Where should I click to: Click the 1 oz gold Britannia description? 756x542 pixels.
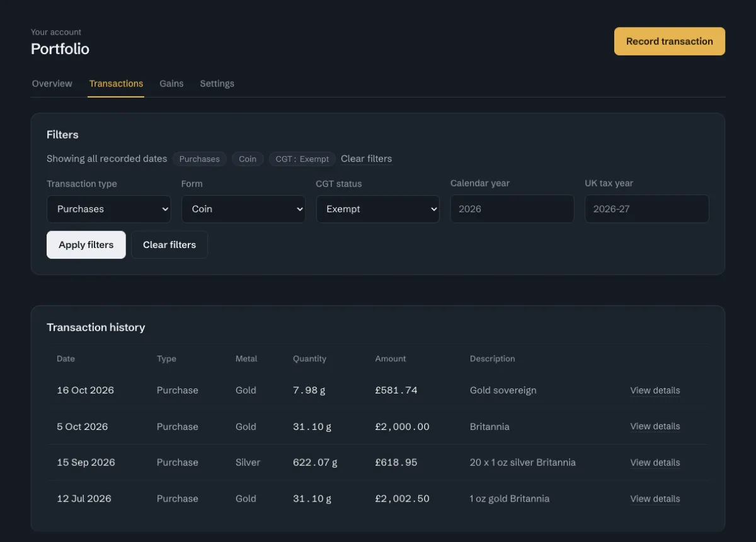click(510, 499)
